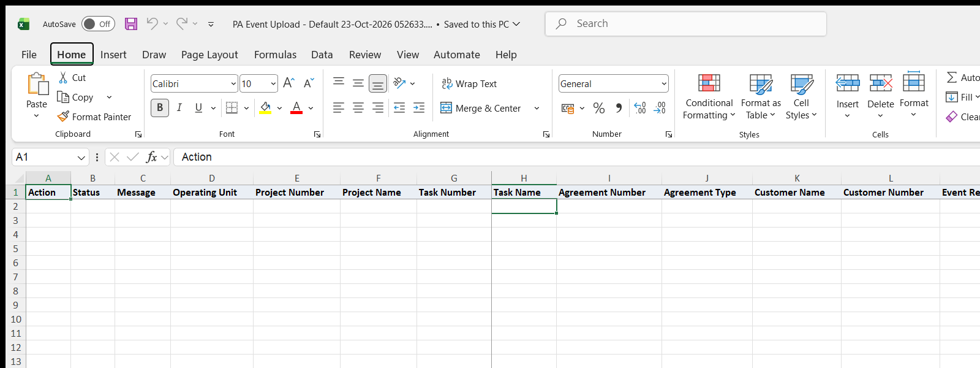The width and height of the screenshot is (980, 368).
Task: Open fill color dropdown arrow
Action: click(279, 109)
